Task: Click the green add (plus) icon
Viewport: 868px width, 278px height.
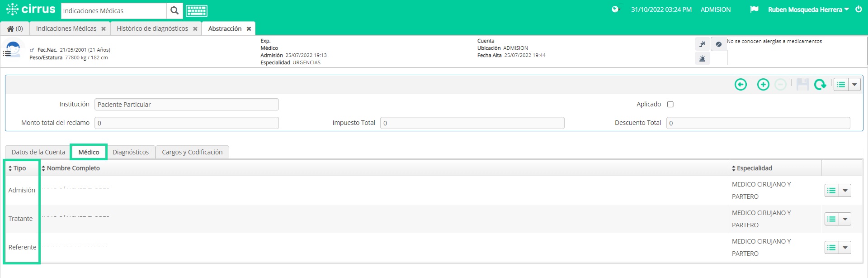Action: (x=763, y=85)
